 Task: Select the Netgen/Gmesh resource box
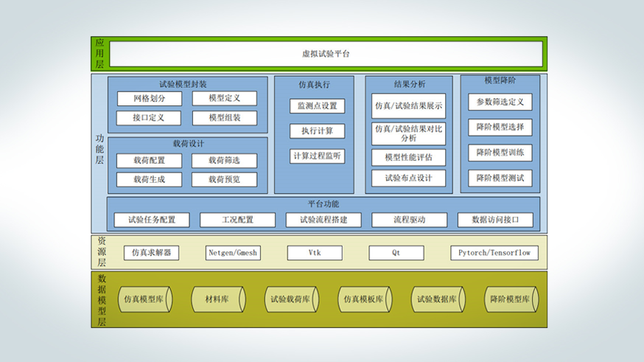pyautogui.click(x=232, y=253)
